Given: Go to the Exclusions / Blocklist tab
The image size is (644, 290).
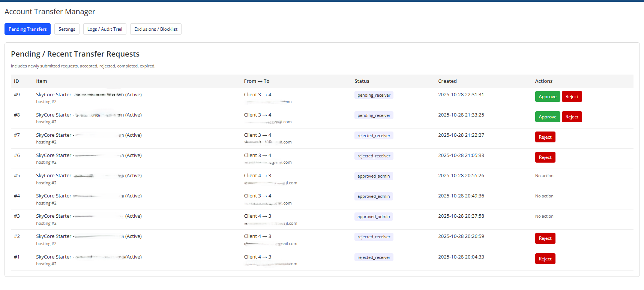Looking at the screenshot, I should pyautogui.click(x=156, y=29).
